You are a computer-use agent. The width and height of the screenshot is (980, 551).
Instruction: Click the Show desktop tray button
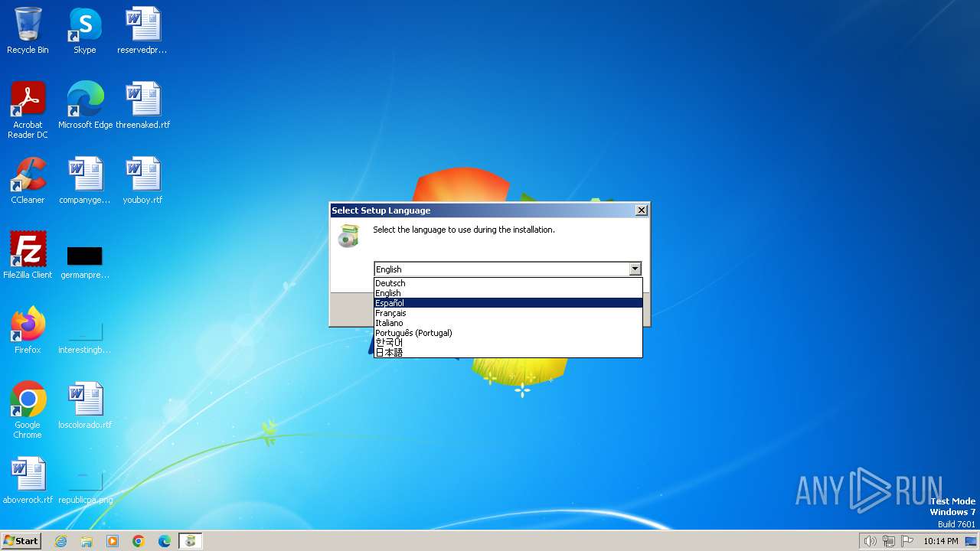coord(971,541)
